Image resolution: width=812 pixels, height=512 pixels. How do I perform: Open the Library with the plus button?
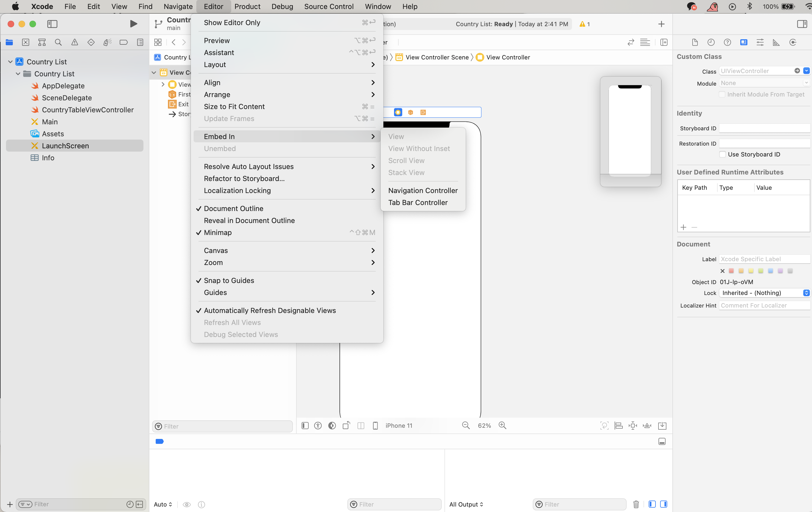[x=661, y=24]
